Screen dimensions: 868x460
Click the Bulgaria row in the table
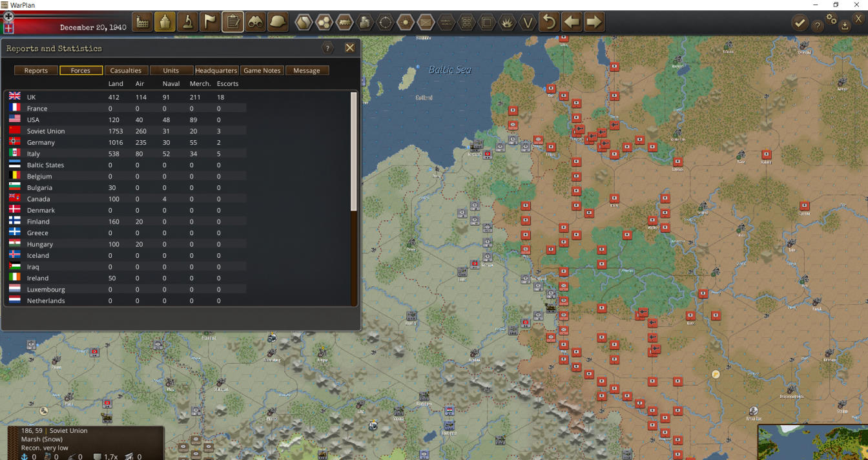coord(126,187)
